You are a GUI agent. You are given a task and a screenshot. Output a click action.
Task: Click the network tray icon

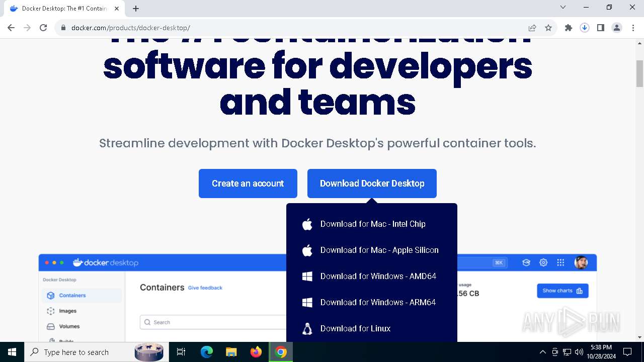click(x=567, y=352)
